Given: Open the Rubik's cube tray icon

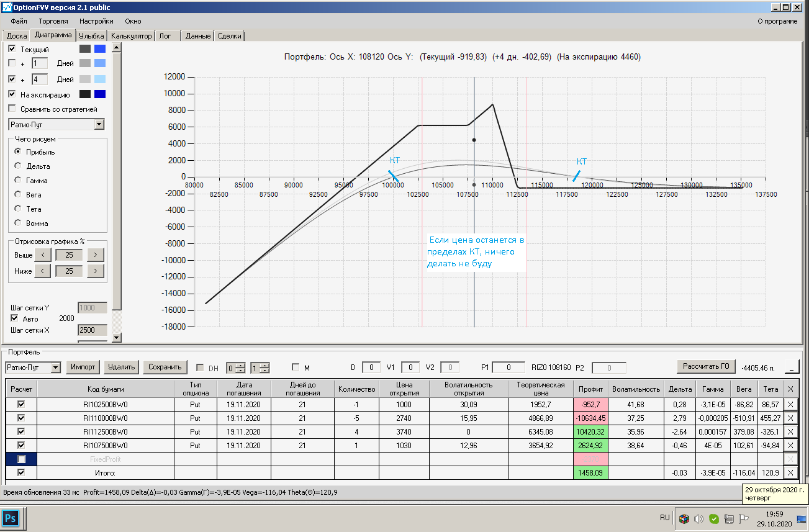Looking at the screenshot, I should [x=684, y=518].
